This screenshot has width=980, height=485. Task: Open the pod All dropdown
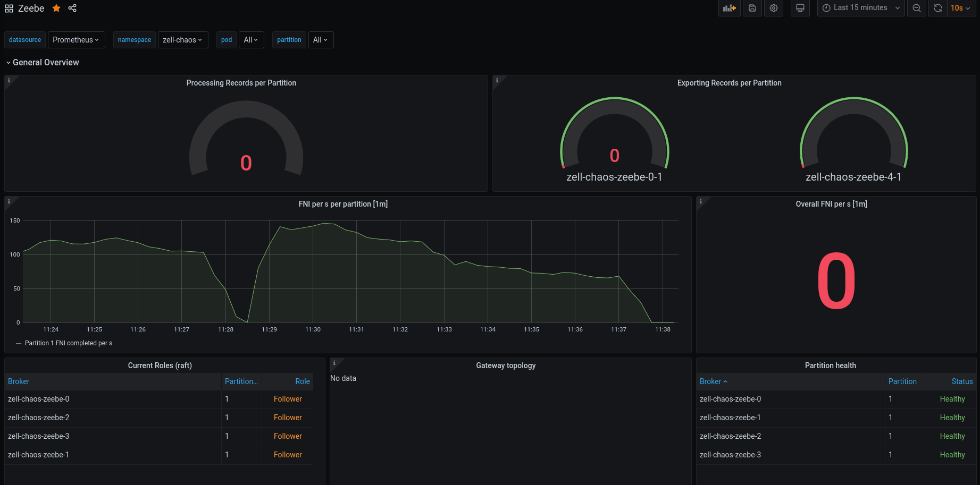(x=251, y=40)
